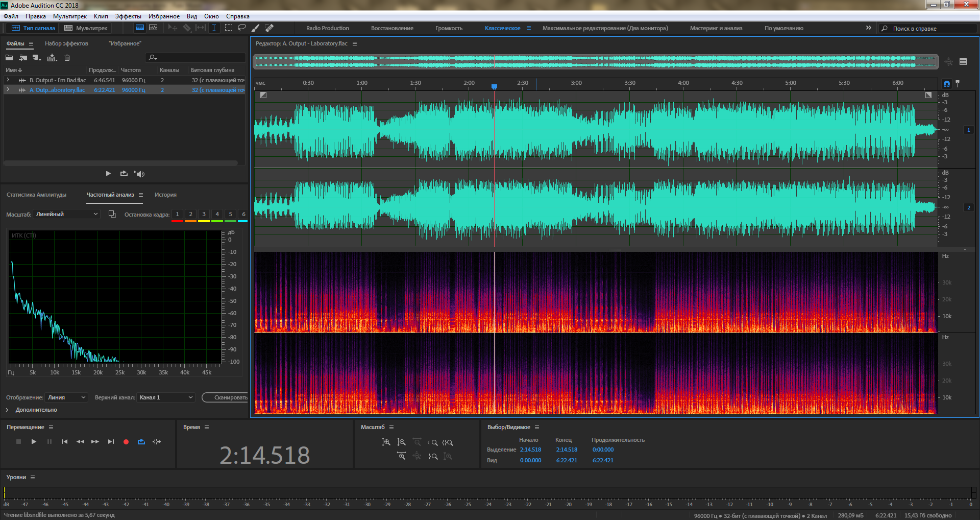
Task: Open the Мультитрек menu in menu bar
Action: (70, 16)
